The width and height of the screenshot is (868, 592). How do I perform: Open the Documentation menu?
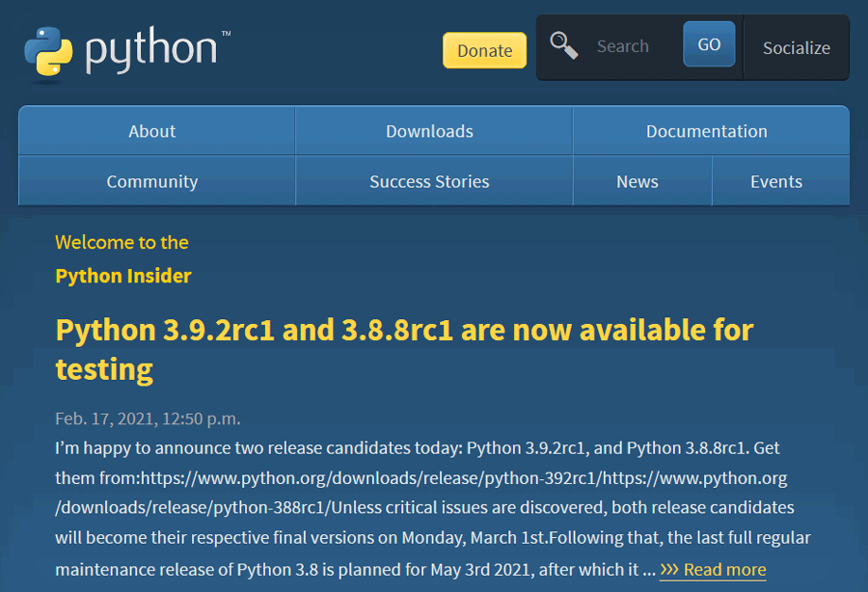pos(706,131)
